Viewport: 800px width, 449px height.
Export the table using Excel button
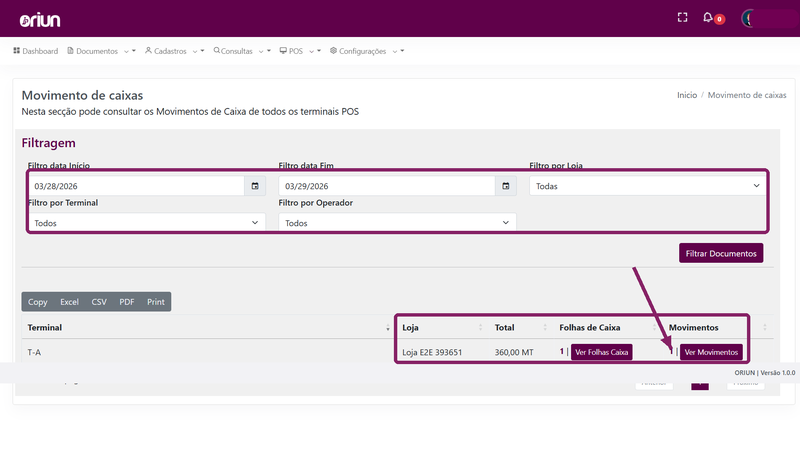(69, 302)
